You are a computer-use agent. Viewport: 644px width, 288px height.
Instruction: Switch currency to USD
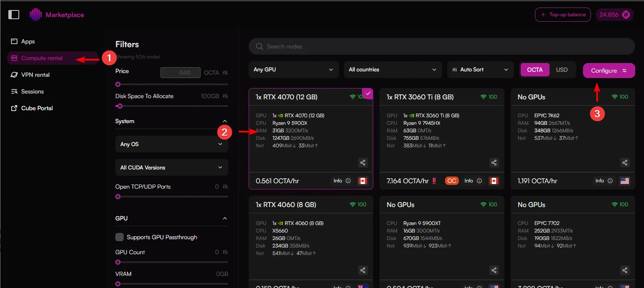pyautogui.click(x=562, y=70)
